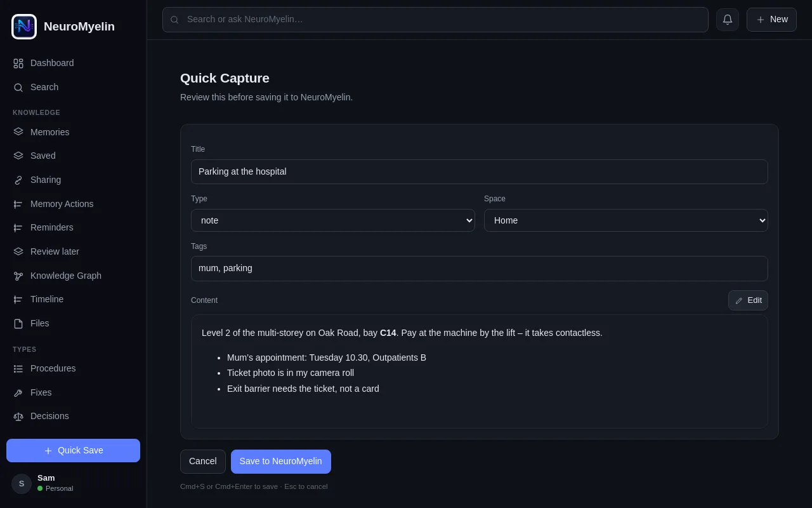Image resolution: width=812 pixels, height=508 pixels.
Task: Open the Files section
Action: (x=73, y=323)
